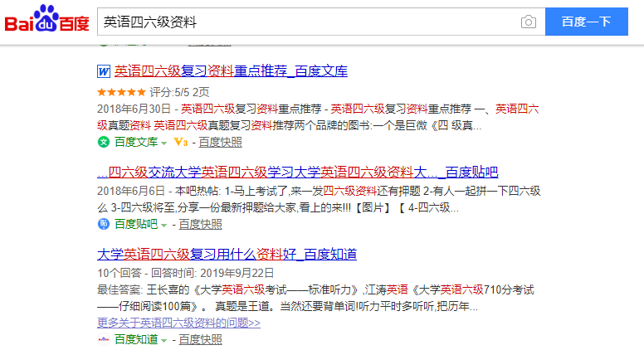
Task: Expand dropdown arrow next to 百度文库
Action: coord(163,143)
